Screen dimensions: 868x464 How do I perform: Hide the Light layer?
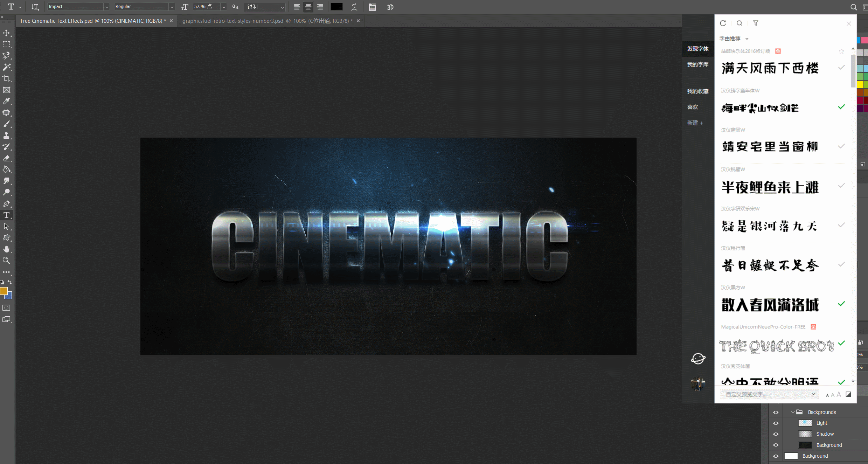[776, 423]
